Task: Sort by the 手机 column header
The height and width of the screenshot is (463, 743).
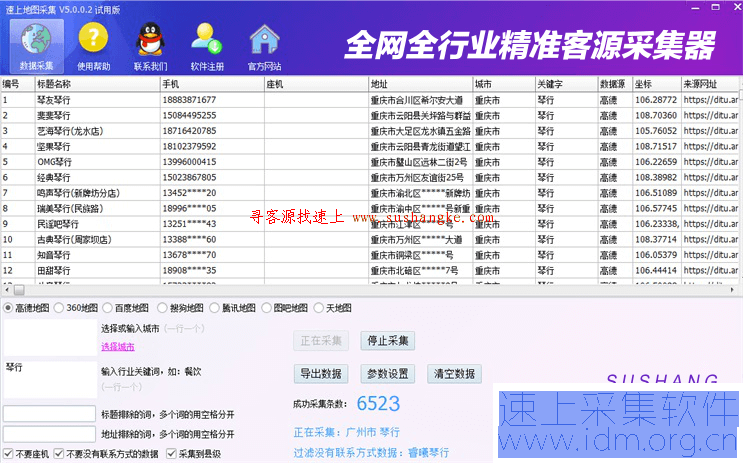Action: coord(212,84)
